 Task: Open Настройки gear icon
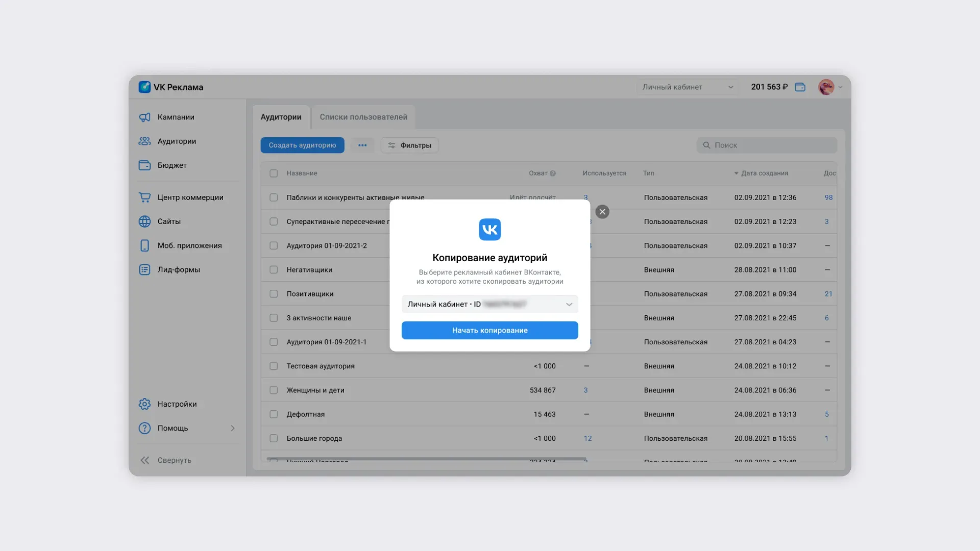coord(144,404)
